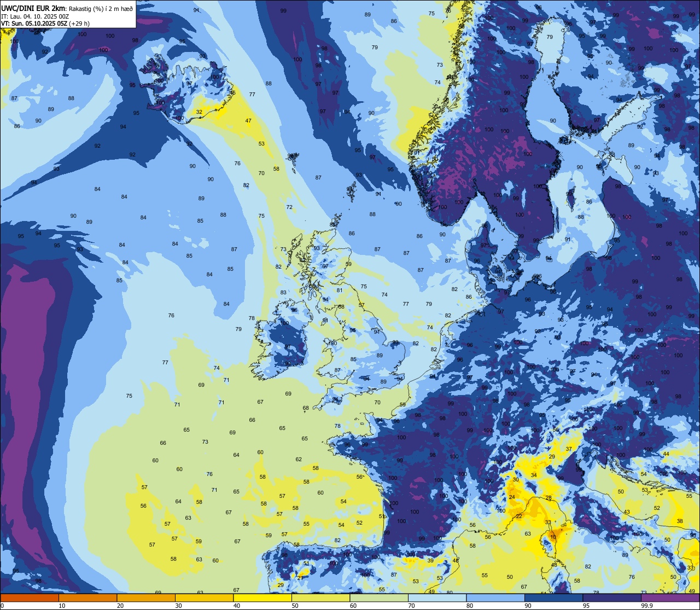The image size is (700, 610).
Task: Click the '72' humidity value north of Scotland
Action: pos(289,207)
